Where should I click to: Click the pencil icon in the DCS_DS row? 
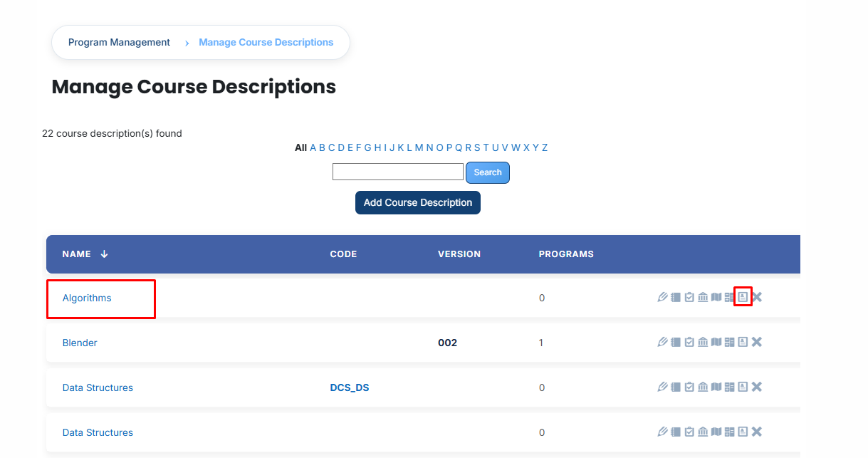[x=662, y=387]
